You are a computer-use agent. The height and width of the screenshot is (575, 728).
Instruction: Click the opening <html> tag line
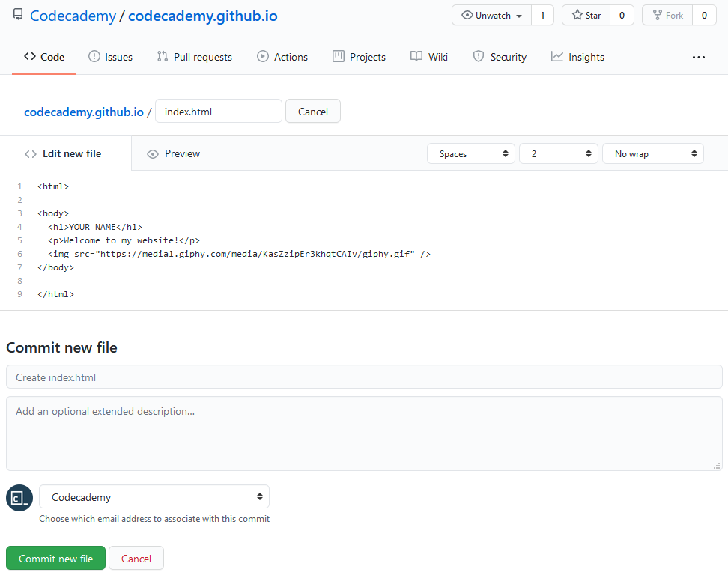coord(53,186)
